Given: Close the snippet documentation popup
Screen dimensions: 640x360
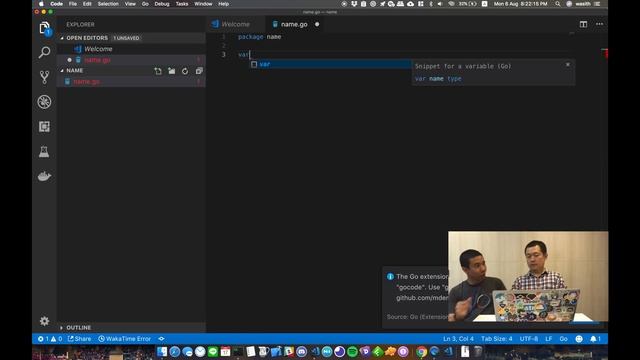Looking at the screenshot, I should [568, 65].
